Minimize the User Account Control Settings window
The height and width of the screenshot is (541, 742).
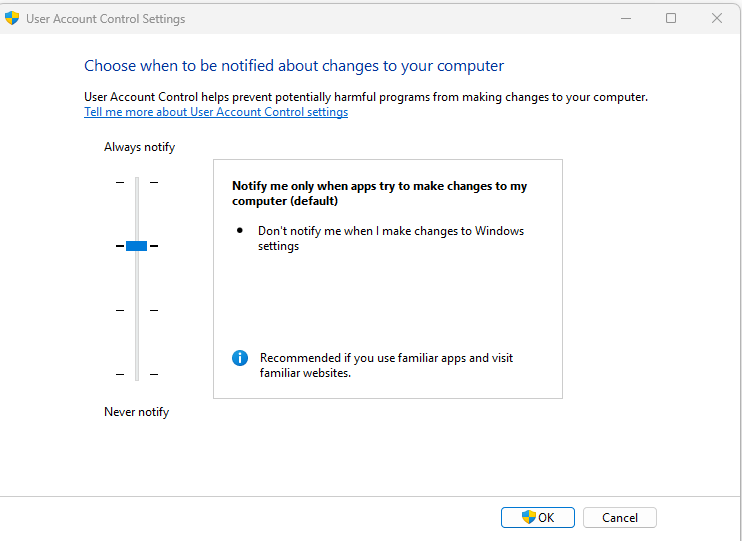pos(626,18)
